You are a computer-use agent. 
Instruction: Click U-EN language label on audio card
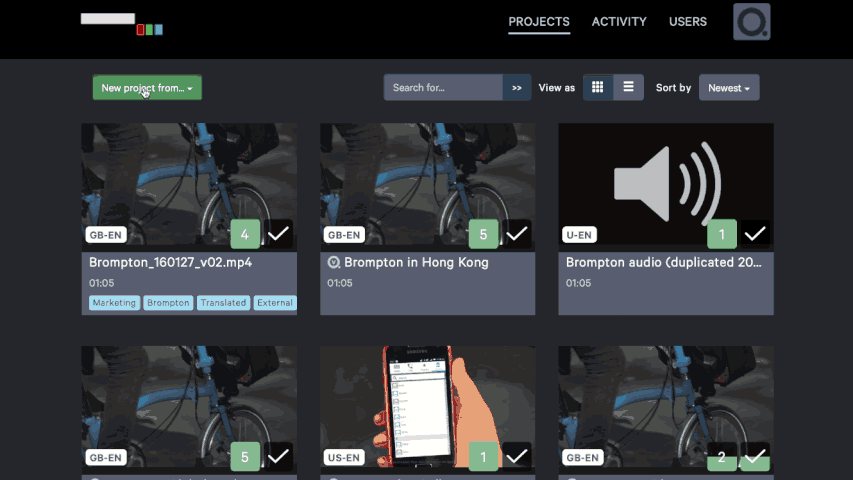pyautogui.click(x=579, y=235)
